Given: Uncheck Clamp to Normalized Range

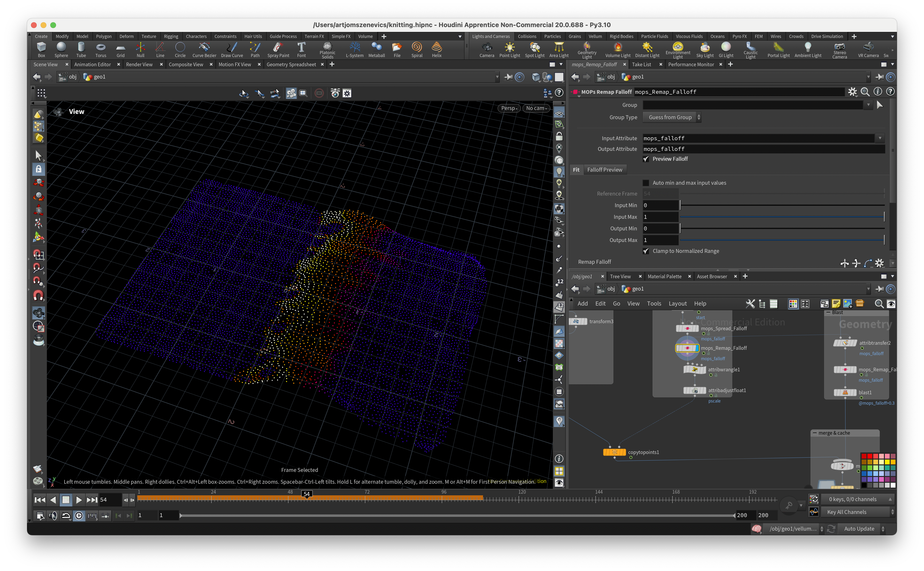Looking at the screenshot, I should pyautogui.click(x=646, y=251).
